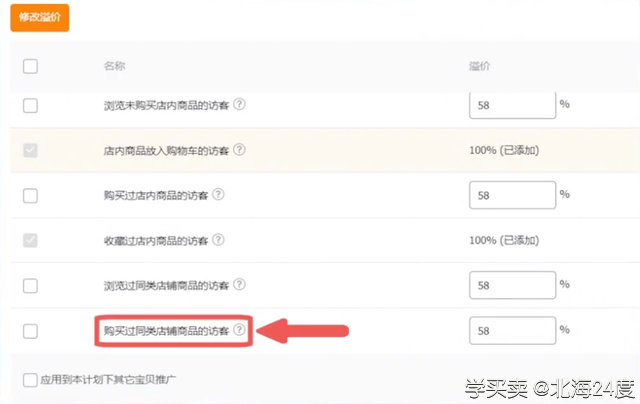This screenshot has height=404, width=640.
Task: Select row label 店内商品放入购物车的访客
Action: tap(166, 151)
